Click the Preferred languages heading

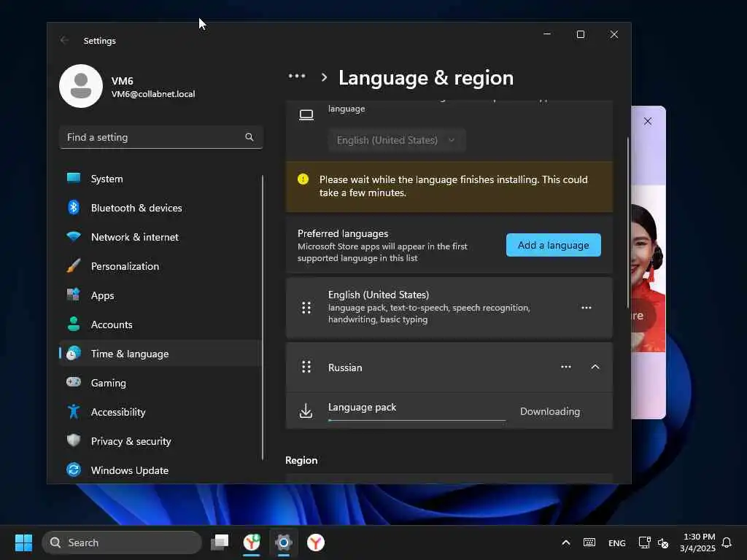pyautogui.click(x=343, y=233)
